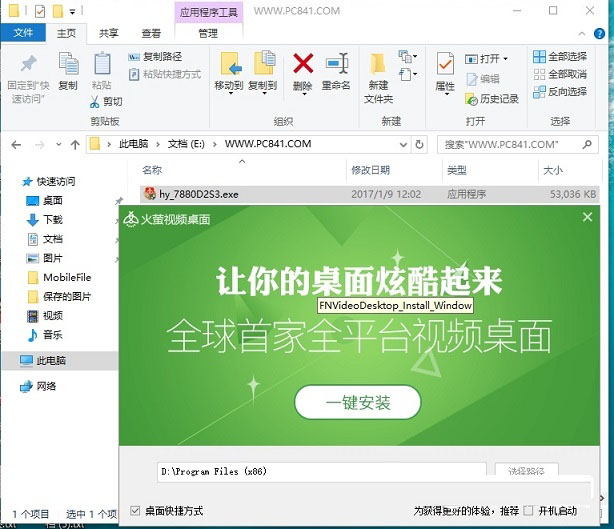Viewport: 614px width, 529px height.
Task: Click the Edit (编辑) command
Action: coord(483,79)
